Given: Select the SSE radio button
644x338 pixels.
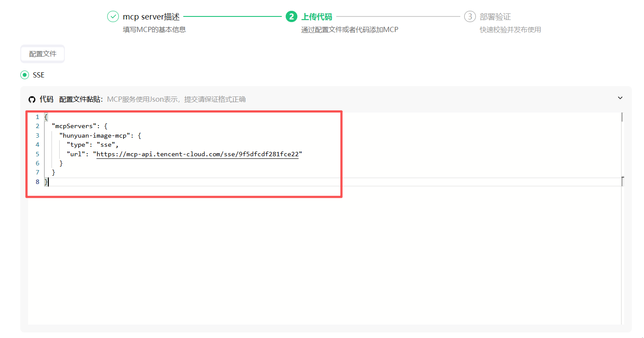Looking at the screenshot, I should coord(25,75).
